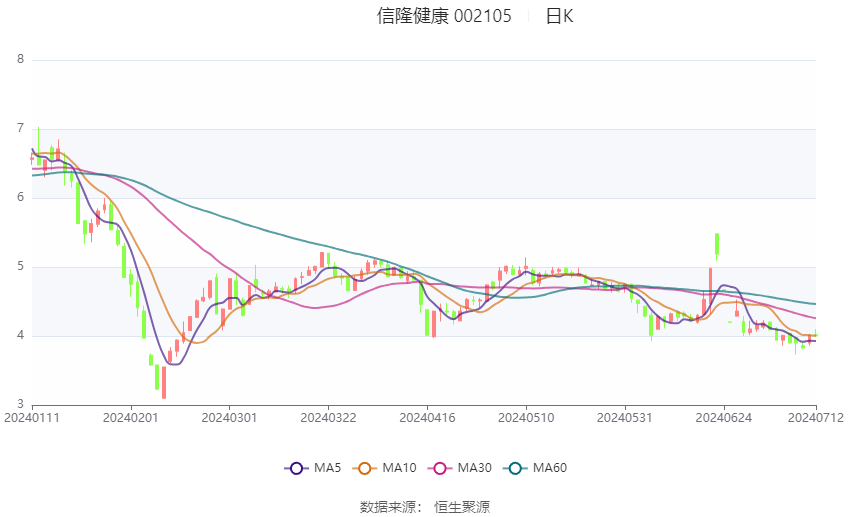This screenshot has height=517, width=850.
Task: Select the 20240510 date axis label
Action: pos(526,418)
